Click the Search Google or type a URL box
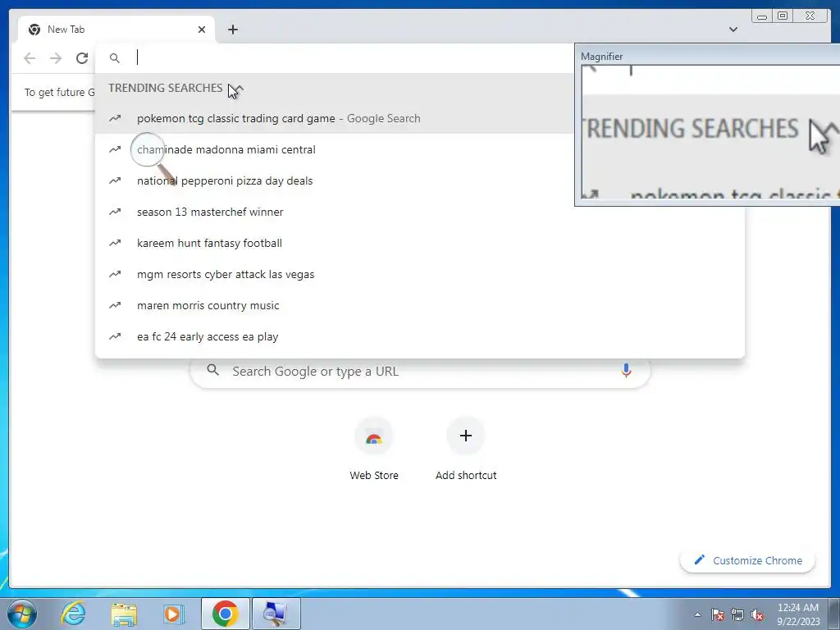This screenshot has width=840, height=630. 420,372
